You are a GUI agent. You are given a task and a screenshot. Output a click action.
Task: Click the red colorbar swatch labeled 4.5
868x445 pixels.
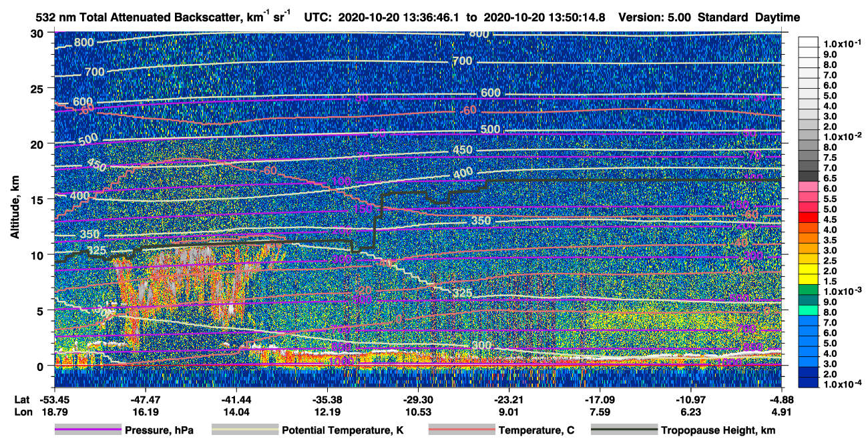809,219
